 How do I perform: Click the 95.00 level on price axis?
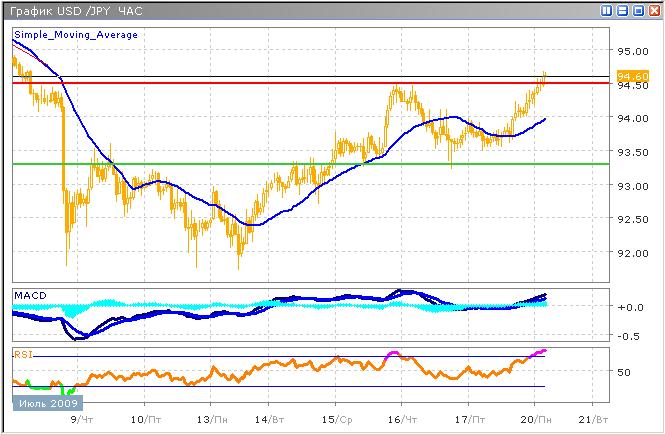(x=630, y=51)
